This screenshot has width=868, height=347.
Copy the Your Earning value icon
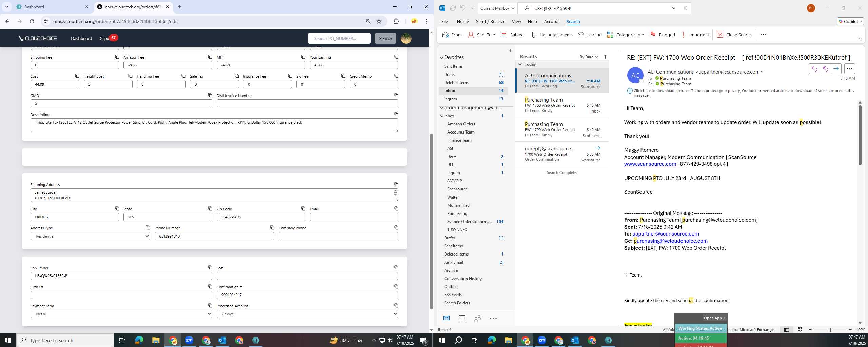pyautogui.click(x=396, y=57)
